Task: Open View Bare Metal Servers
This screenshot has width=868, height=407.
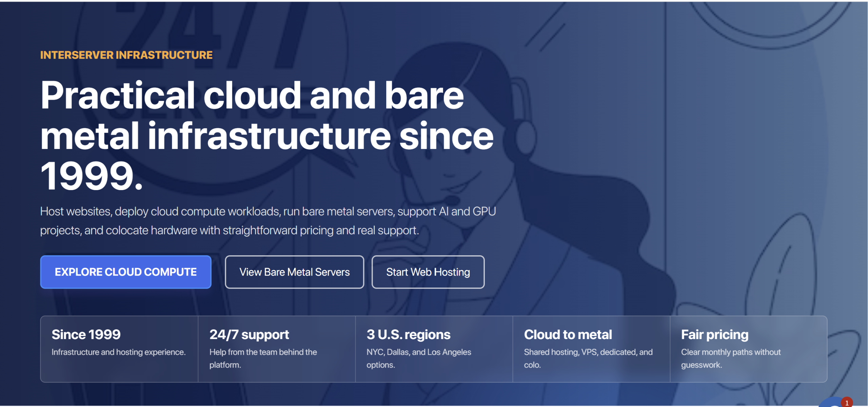Action: pos(294,272)
